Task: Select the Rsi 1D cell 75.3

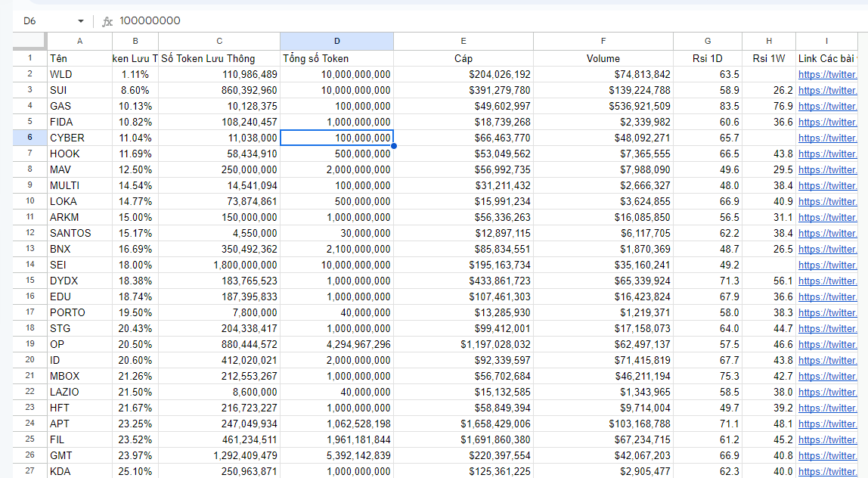Action: point(708,376)
